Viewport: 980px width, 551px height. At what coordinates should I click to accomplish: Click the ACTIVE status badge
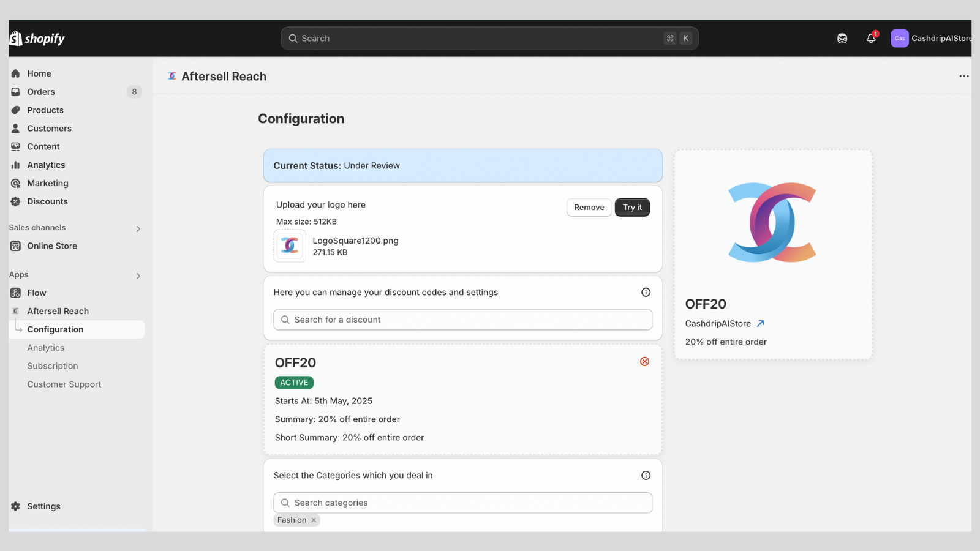click(294, 383)
